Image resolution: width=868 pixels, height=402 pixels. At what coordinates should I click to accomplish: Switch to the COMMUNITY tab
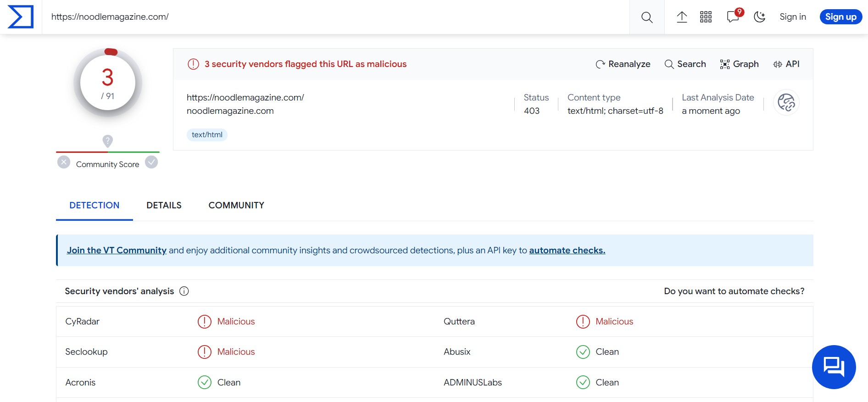(236, 206)
